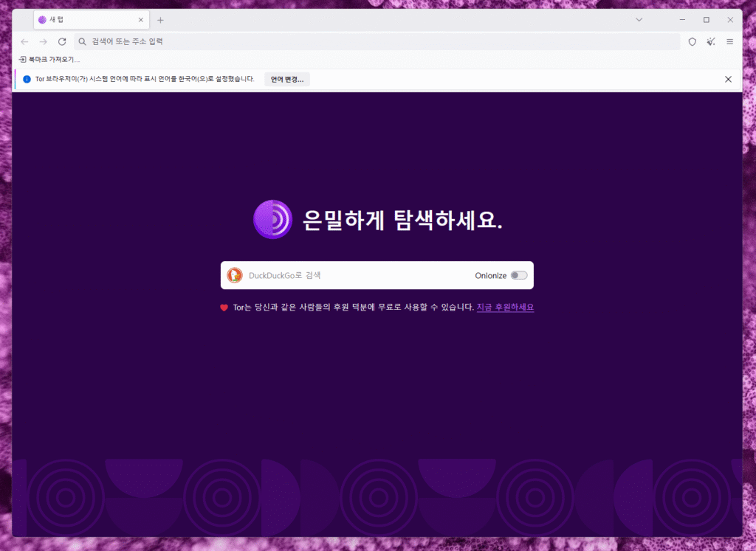
Task: Maximize the Tor Browser window
Action: [707, 20]
